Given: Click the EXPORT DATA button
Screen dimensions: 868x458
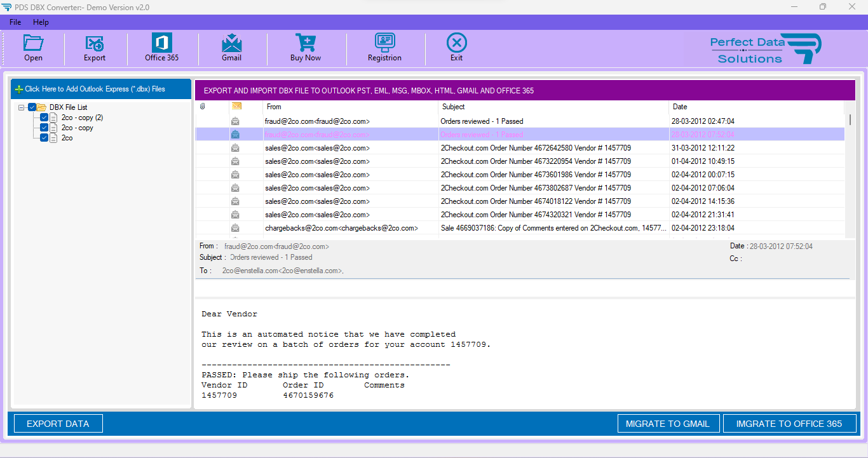Looking at the screenshot, I should [x=58, y=424].
